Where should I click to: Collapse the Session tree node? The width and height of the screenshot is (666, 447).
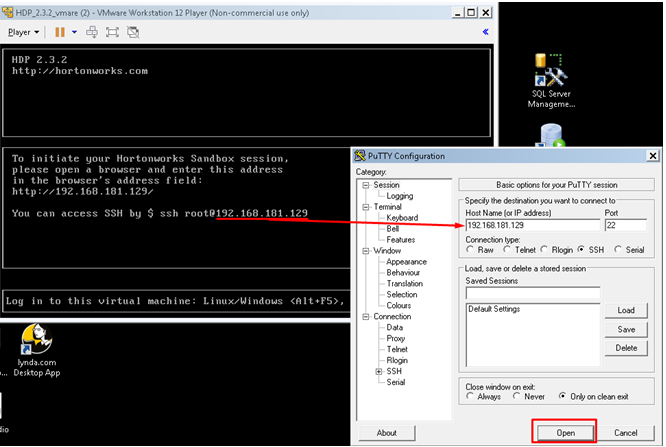tap(366, 185)
